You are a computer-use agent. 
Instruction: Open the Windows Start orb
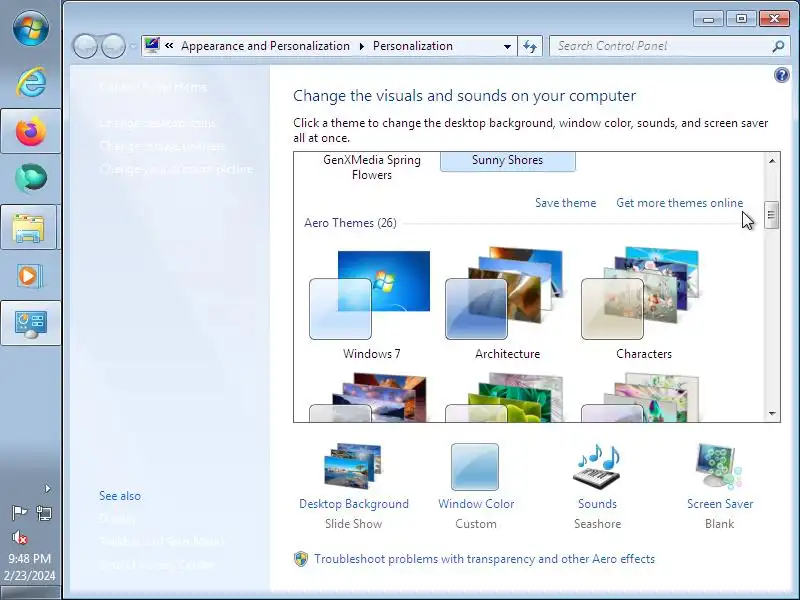(31, 28)
